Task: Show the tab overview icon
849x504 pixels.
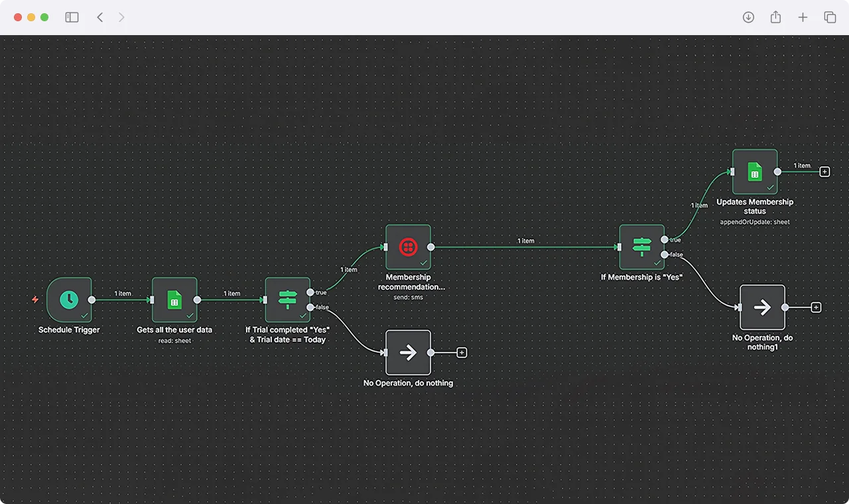Action: pos(830,17)
